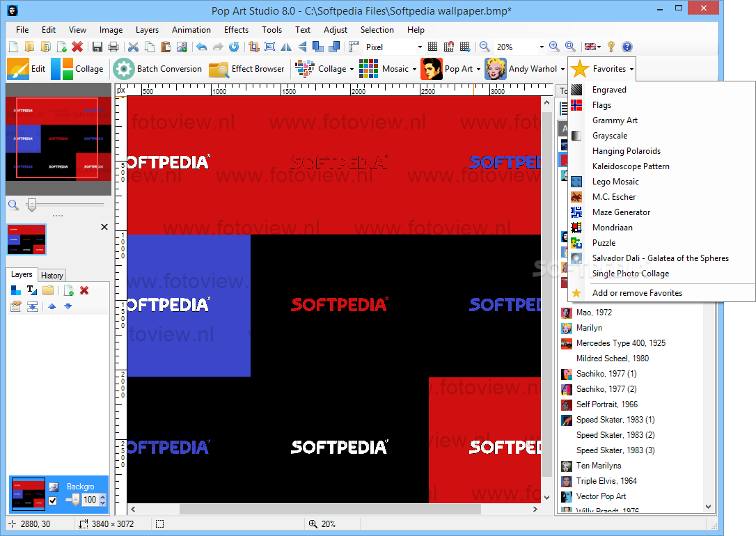Move layer up with blue arrow
The height and width of the screenshot is (536, 756).
pyautogui.click(x=52, y=306)
